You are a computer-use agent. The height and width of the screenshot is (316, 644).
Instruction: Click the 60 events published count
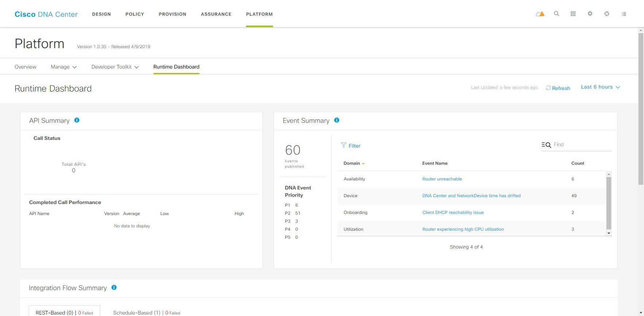[x=293, y=150]
